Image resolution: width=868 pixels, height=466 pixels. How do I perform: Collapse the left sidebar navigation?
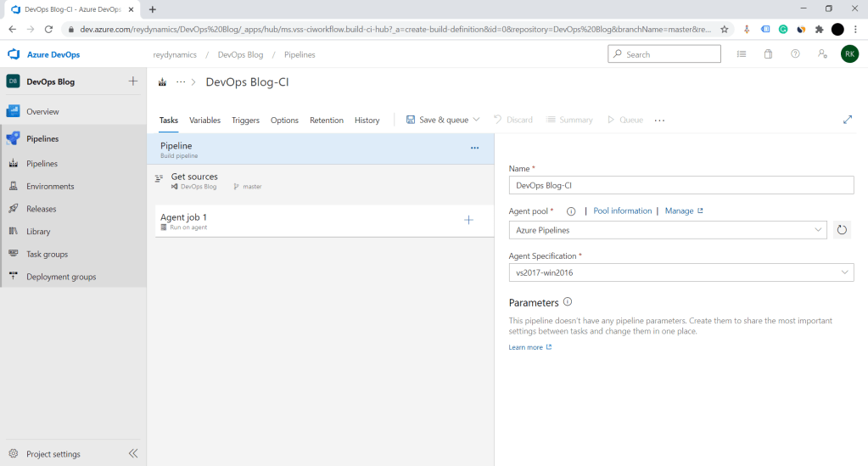[133, 454]
